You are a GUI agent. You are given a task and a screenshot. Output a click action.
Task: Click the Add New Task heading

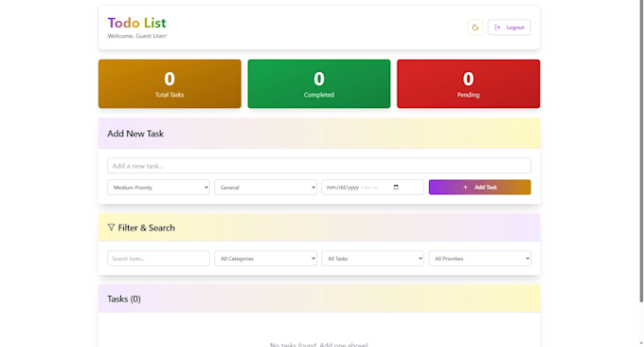tap(135, 134)
